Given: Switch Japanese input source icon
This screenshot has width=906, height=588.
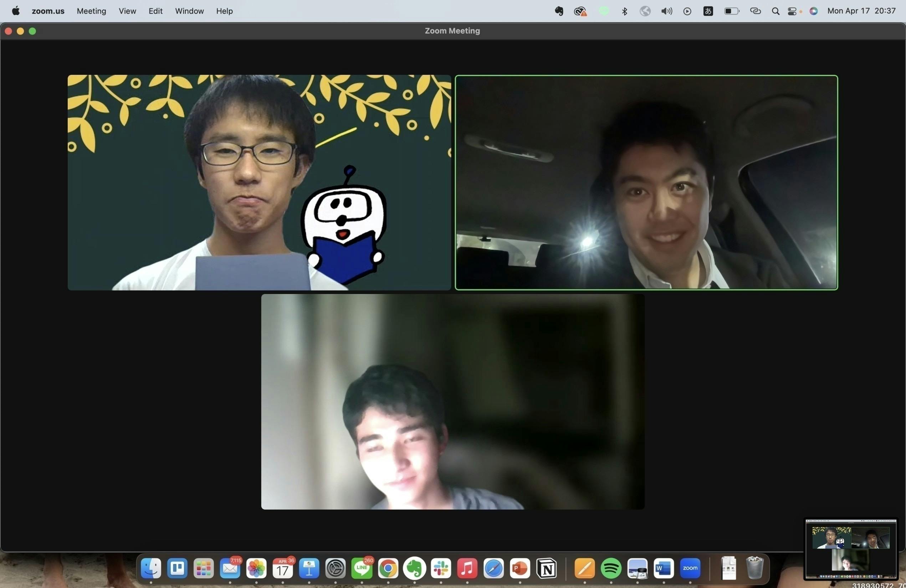Looking at the screenshot, I should pyautogui.click(x=708, y=11).
